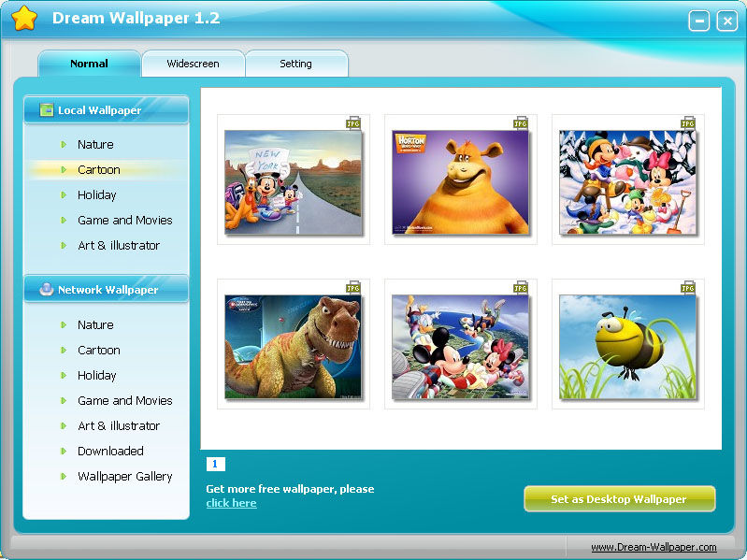Open Network Wallpaper Holiday category

tap(96, 375)
